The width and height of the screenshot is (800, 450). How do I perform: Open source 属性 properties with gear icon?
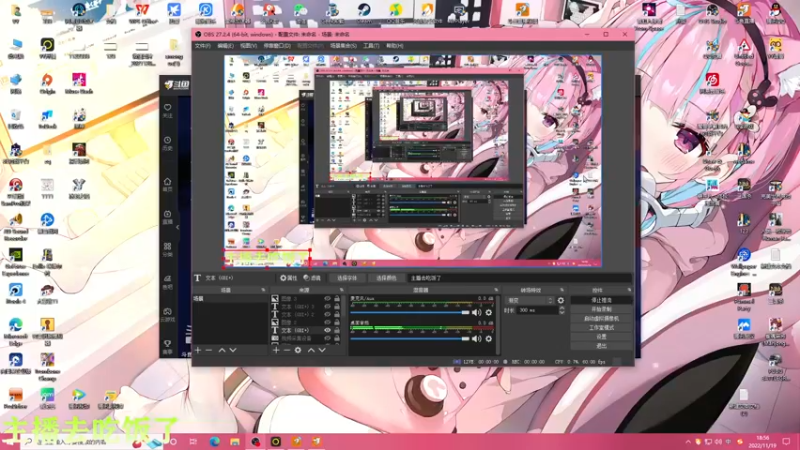pyautogui.click(x=289, y=278)
